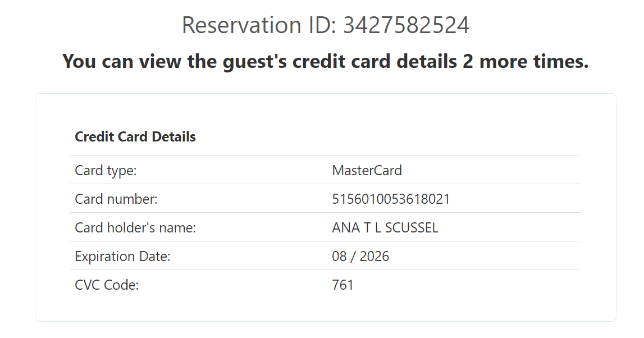
Task: Select the CVC code value
Action: click(343, 285)
